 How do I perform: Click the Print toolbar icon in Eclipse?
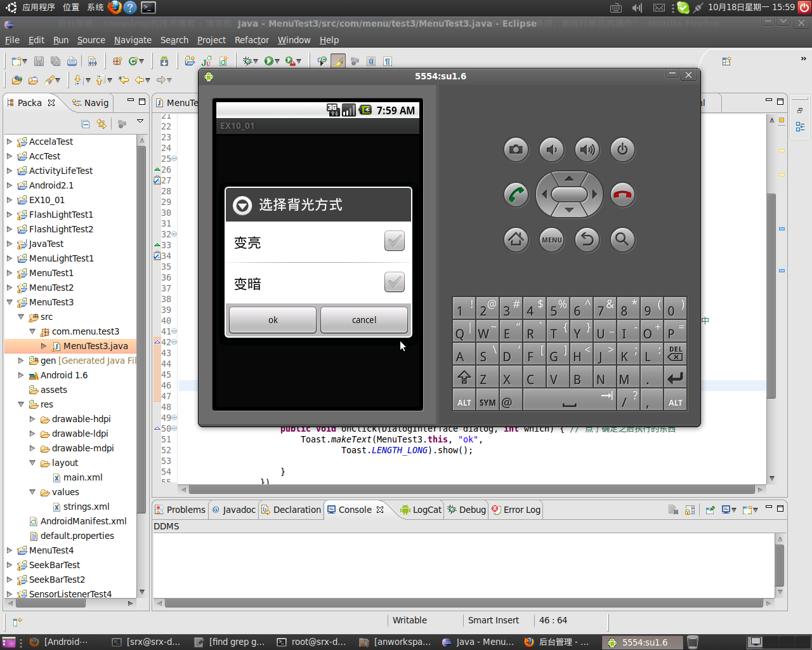[x=72, y=61]
